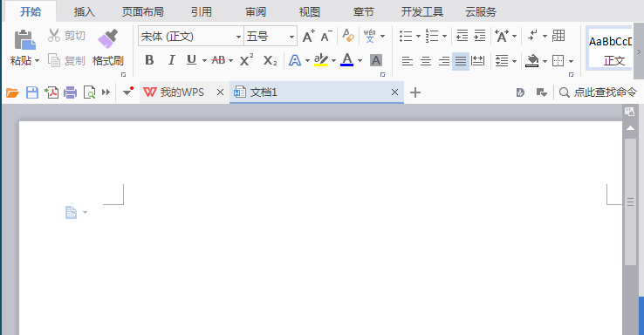Image resolution: width=644 pixels, height=335 pixels.
Task: Open paragraph dialog launcher corner arrow
Action: tap(571, 75)
